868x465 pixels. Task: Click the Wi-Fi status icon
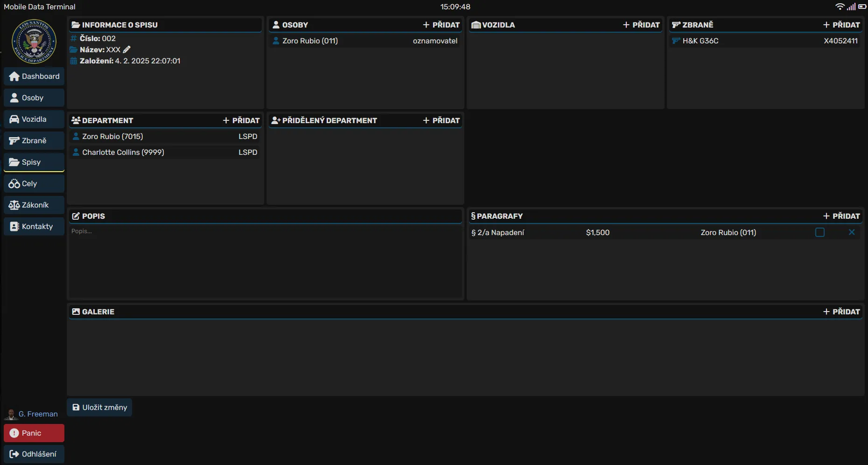click(x=840, y=7)
